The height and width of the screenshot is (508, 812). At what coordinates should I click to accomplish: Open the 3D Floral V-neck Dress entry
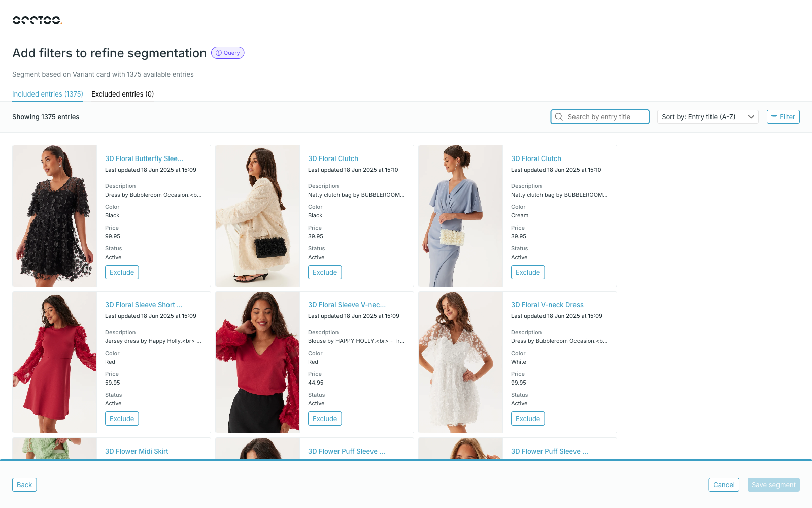click(547, 305)
